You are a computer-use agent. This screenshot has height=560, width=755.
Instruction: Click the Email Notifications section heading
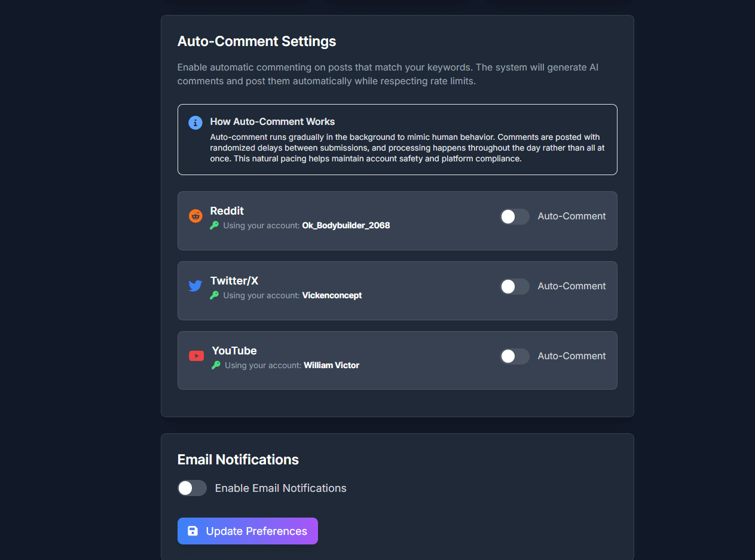click(x=238, y=459)
